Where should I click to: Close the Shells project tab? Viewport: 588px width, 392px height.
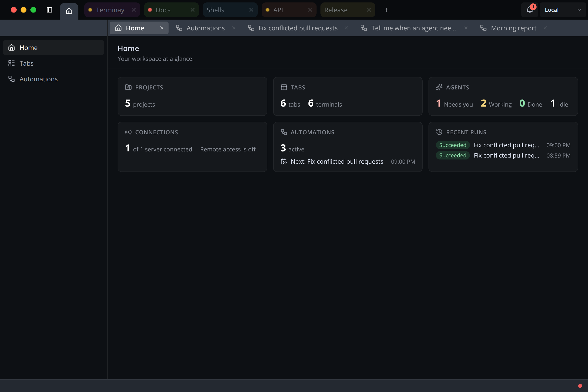251,10
